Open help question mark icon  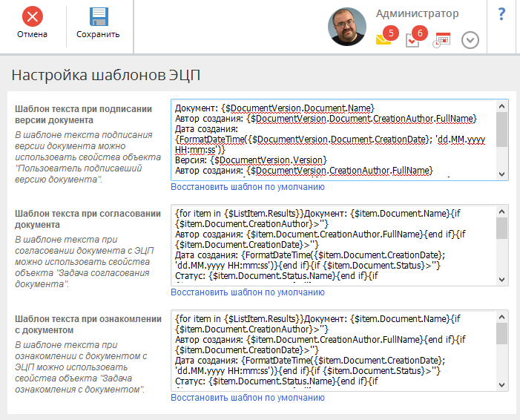coord(501,14)
